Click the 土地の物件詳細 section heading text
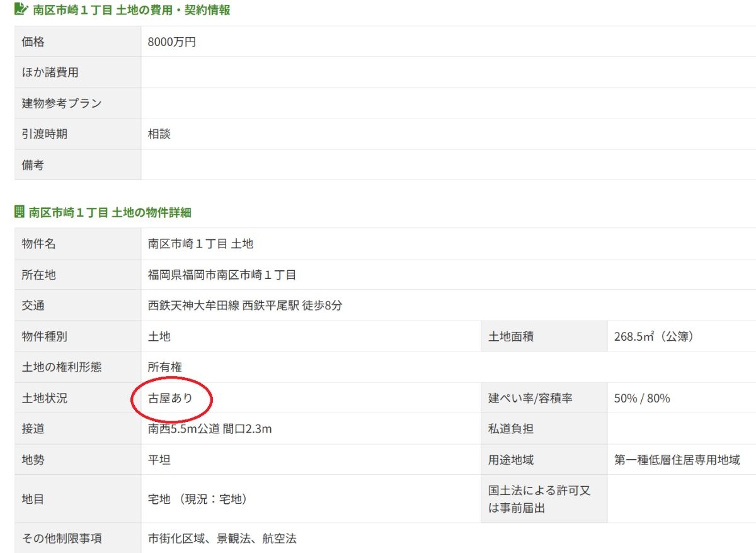 pos(110,212)
